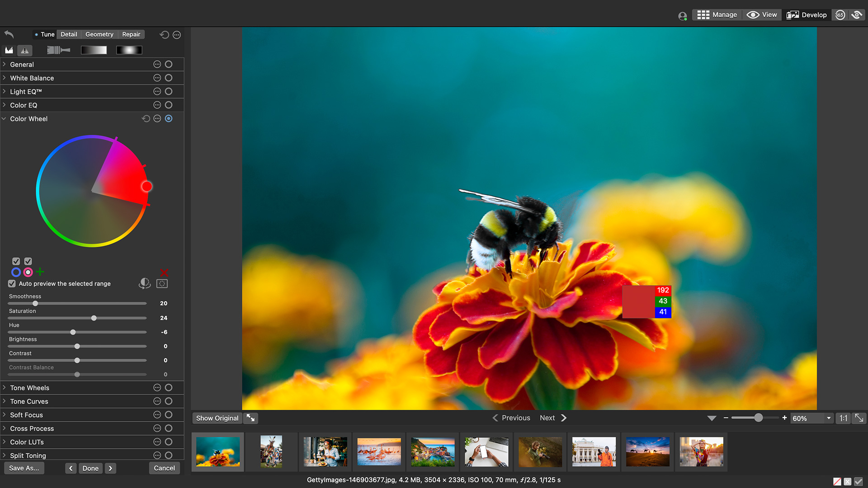Click the checkmark square icon in the status bar

[859, 482]
